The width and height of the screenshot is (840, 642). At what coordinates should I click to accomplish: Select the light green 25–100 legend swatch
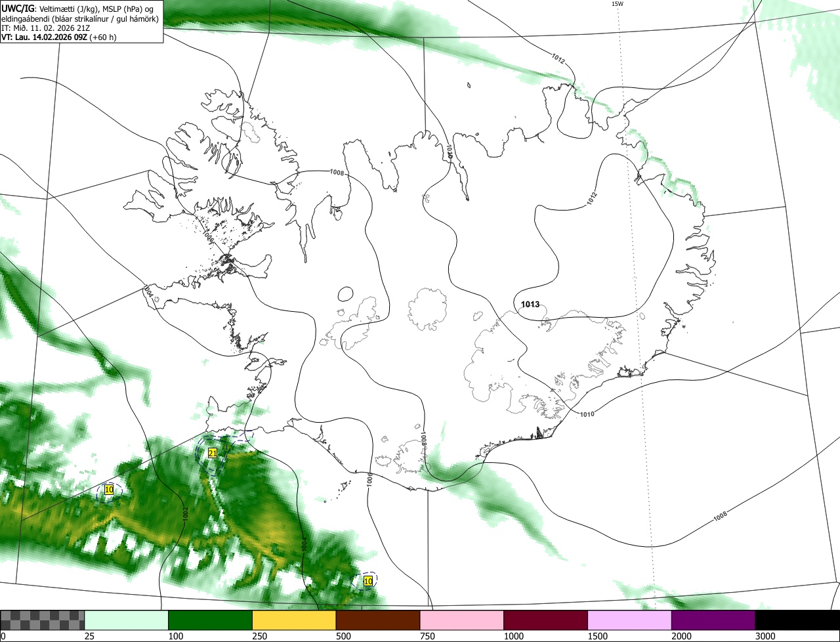pos(127,620)
